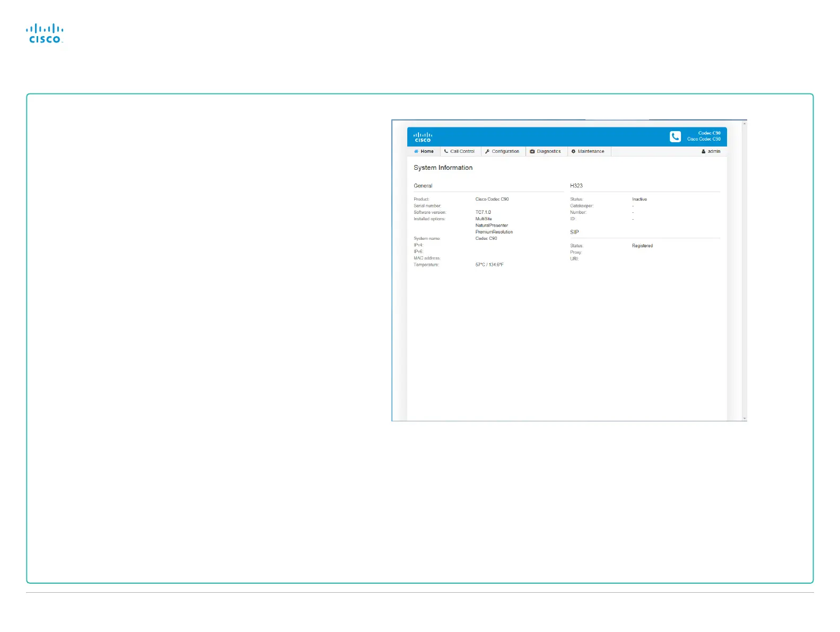Image resolution: width=840 pixels, height=632 pixels.
Task: Click temperature value 57°C / 134.6°F
Action: [489, 265]
